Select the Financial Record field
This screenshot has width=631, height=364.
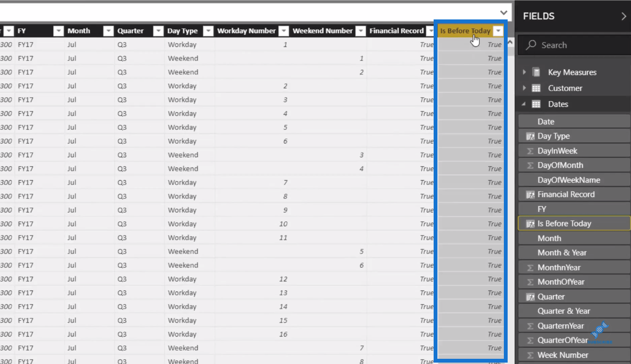[x=574, y=194]
